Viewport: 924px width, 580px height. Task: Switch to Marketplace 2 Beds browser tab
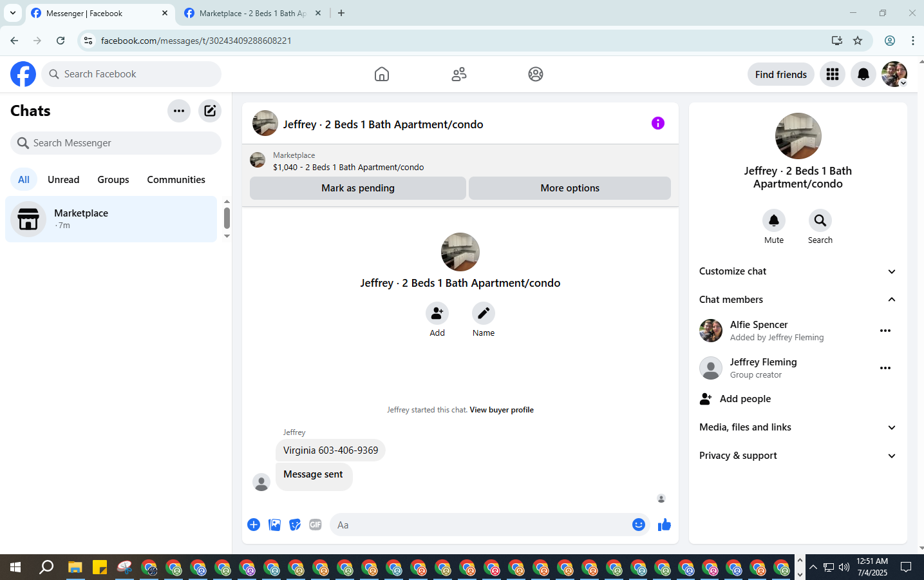point(252,13)
